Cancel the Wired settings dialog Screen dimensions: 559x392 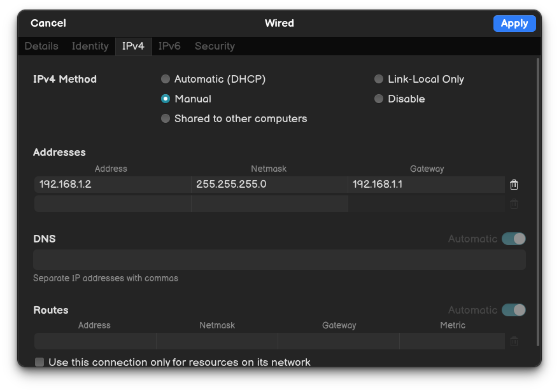coord(48,23)
